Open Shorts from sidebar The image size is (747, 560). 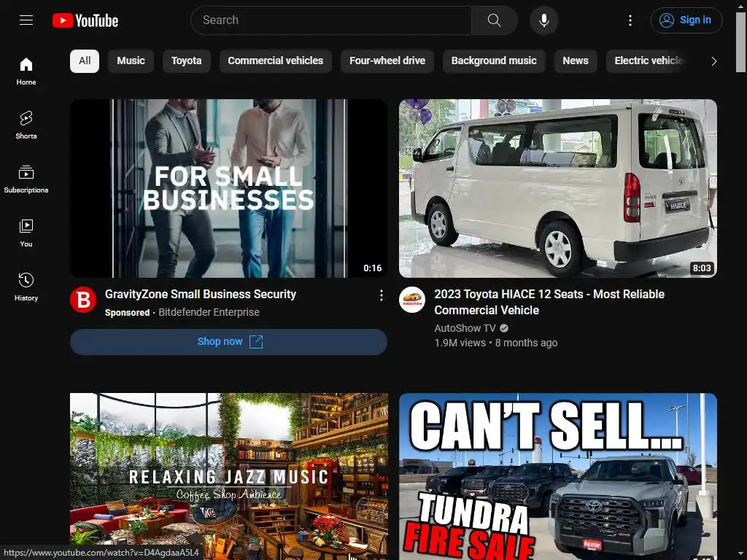pyautogui.click(x=26, y=125)
